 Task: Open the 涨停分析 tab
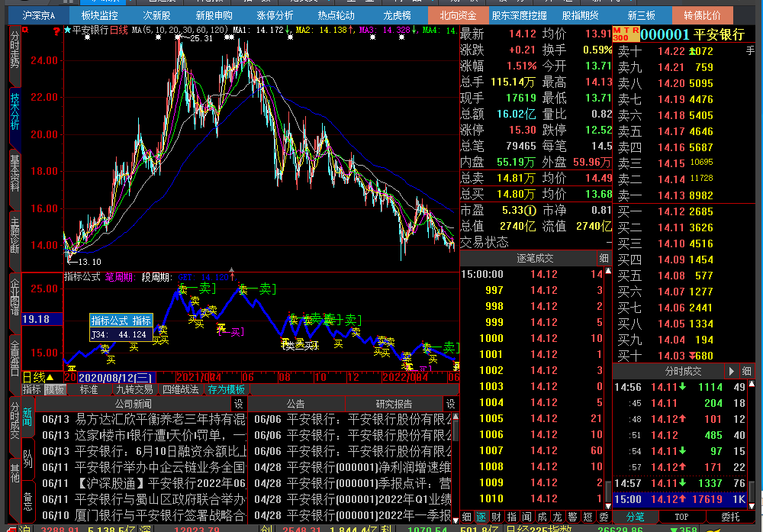(x=275, y=15)
